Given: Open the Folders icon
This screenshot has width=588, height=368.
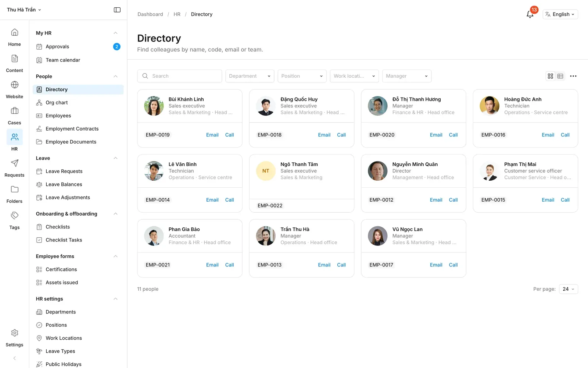Looking at the screenshot, I should point(14,189).
